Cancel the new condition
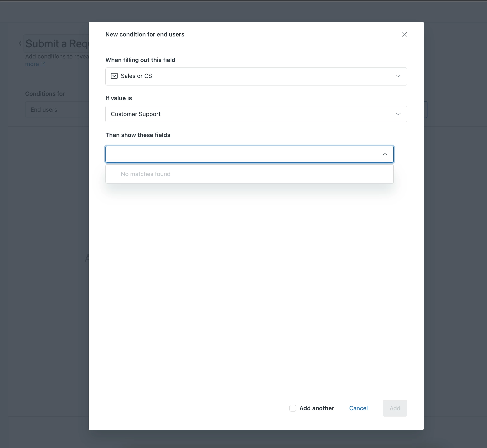Viewport: 487px width, 448px height. (x=358, y=408)
